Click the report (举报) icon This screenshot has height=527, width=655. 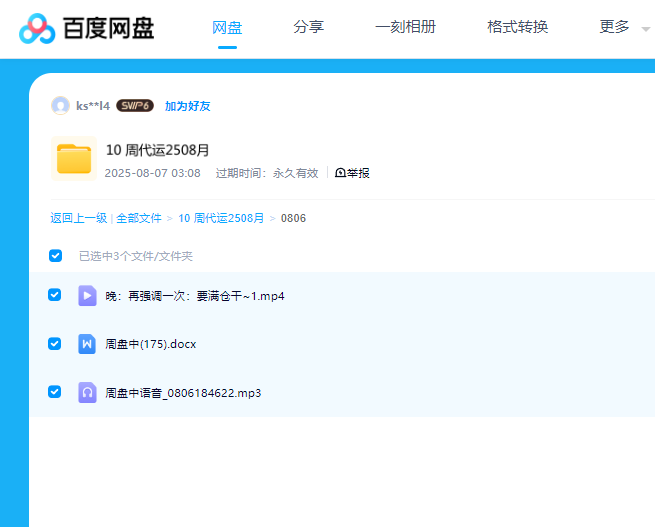click(340, 173)
